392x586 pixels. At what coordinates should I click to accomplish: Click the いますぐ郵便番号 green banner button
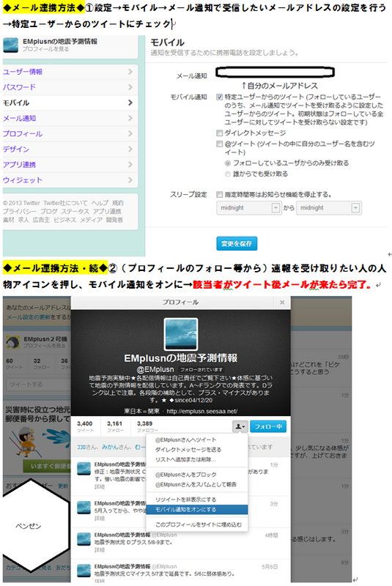coord(47,467)
